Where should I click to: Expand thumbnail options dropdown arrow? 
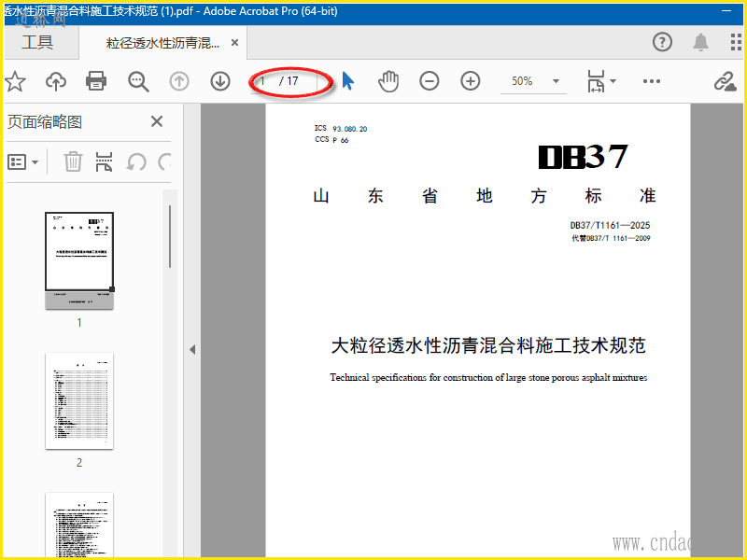coord(35,162)
